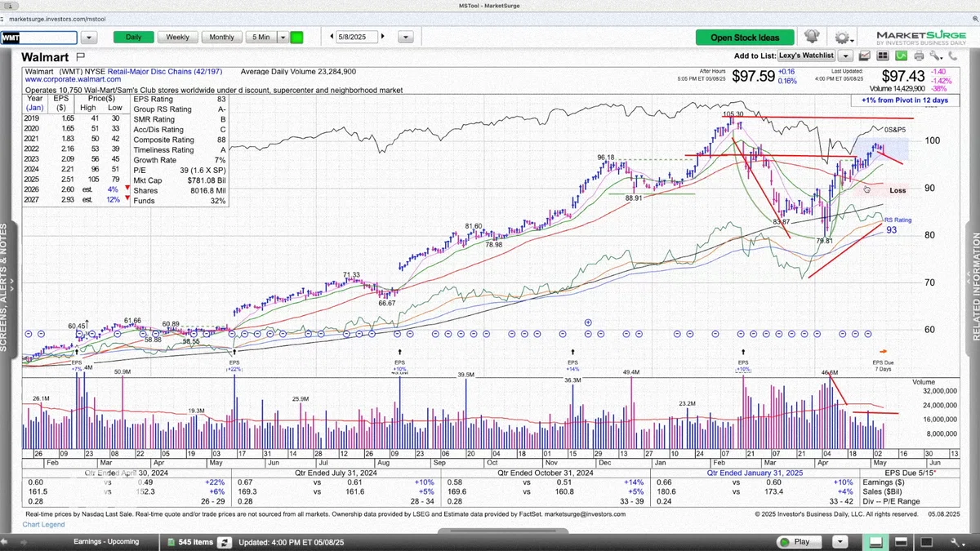This screenshot has height=551, width=980.
Task: Click the Open Stock Ideas button
Action: [x=744, y=37]
